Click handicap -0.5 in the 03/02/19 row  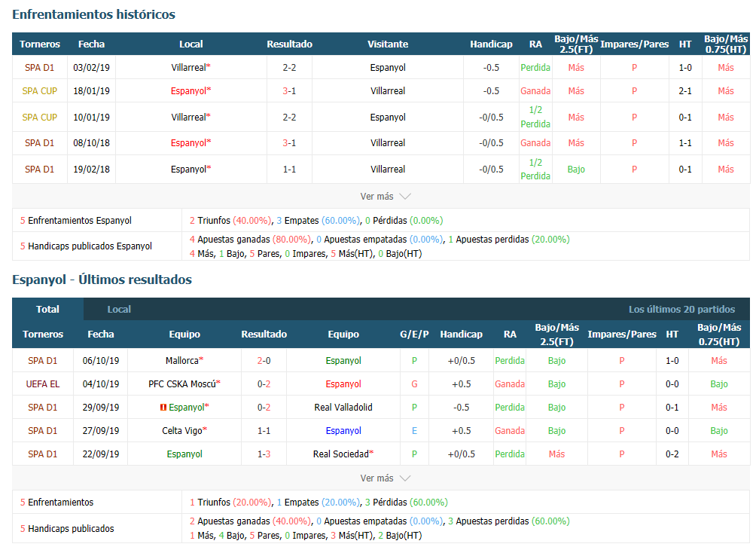pyautogui.click(x=491, y=68)
